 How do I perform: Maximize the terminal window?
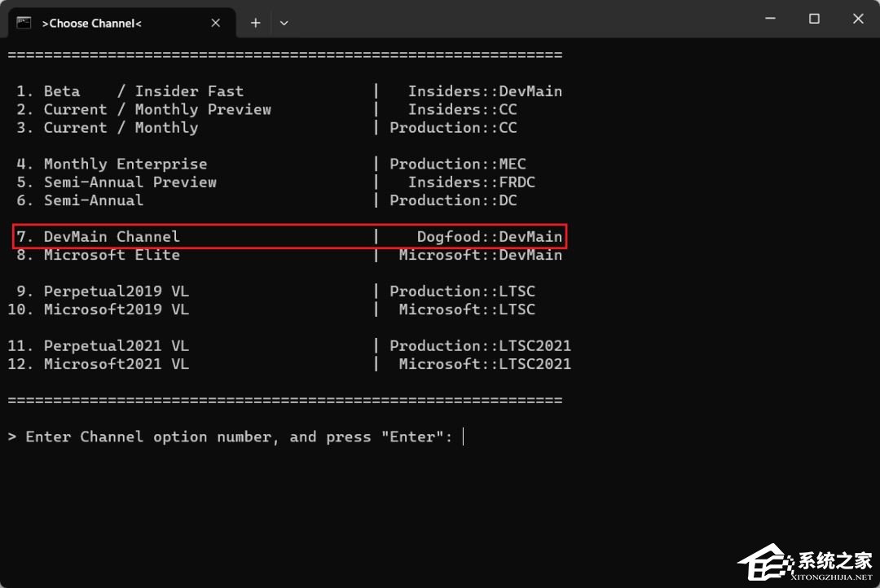pyautogui.click(x=814, y=19)
